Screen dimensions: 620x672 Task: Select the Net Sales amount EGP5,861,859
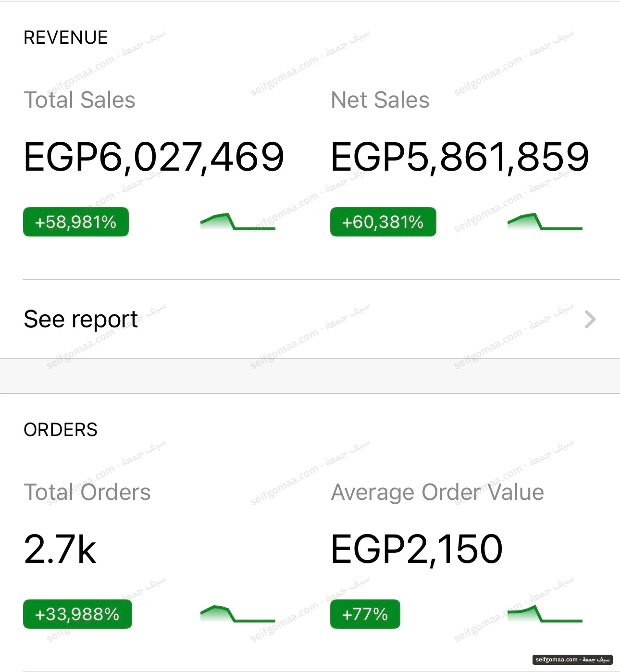pyautogui.click(x=460, y=157)
